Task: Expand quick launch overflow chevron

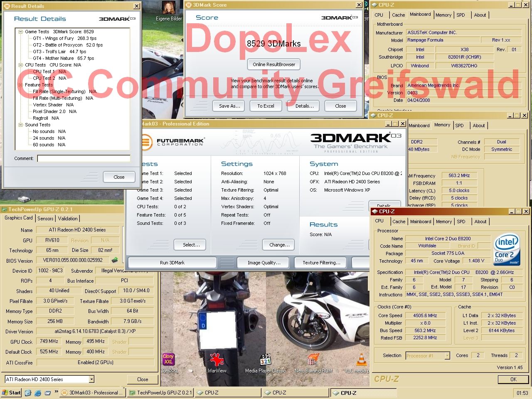Action: (56, 392)
